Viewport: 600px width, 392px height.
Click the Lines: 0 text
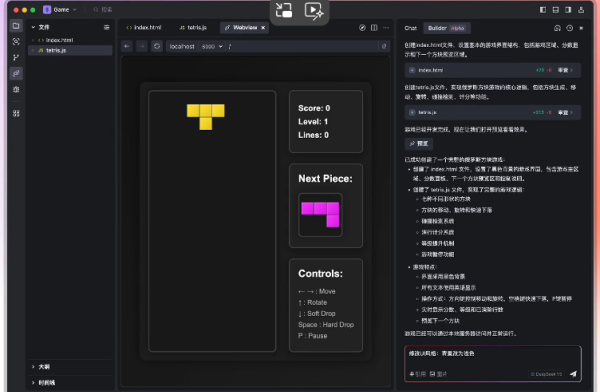[x=313, y=135]
